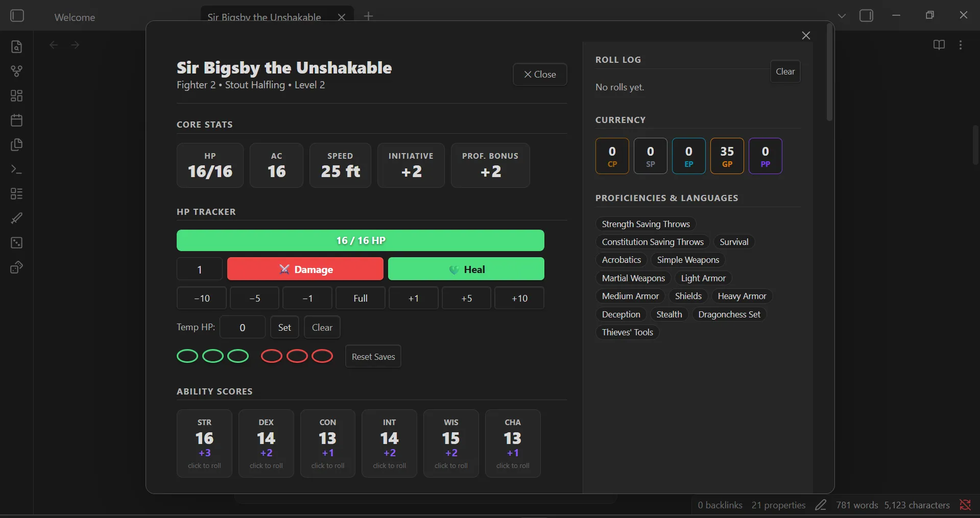Image resolution: width=980 pixels, height=518 pixels.
Task: Click the red sync status icon
Action: click(965, 505)
